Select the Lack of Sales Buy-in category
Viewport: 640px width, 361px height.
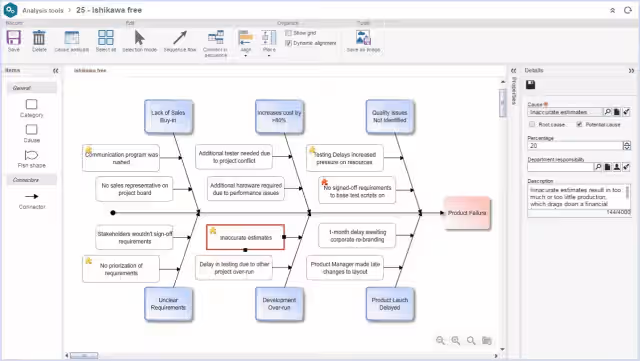click(x=168, y=116)
